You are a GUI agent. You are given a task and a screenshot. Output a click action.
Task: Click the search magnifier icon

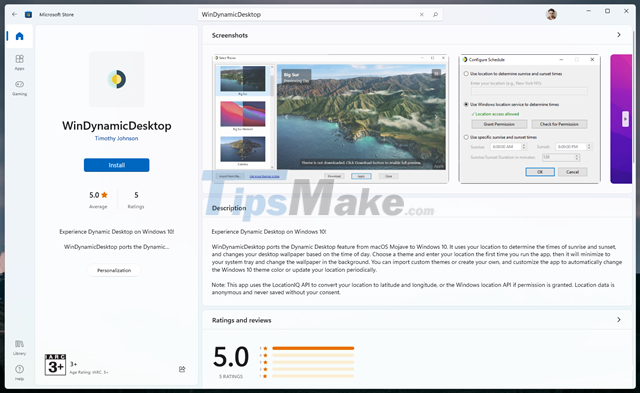(x=435, y=14)
